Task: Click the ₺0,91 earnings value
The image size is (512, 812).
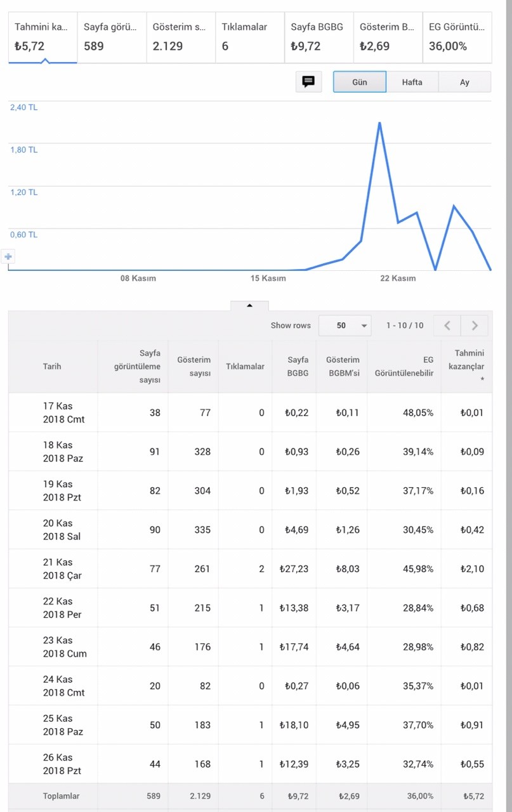Action: click(472, 725)
